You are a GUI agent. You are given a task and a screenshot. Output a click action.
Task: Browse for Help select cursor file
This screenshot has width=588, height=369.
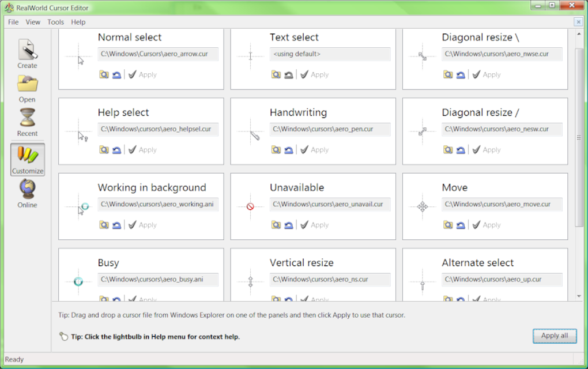pos(104,150)
